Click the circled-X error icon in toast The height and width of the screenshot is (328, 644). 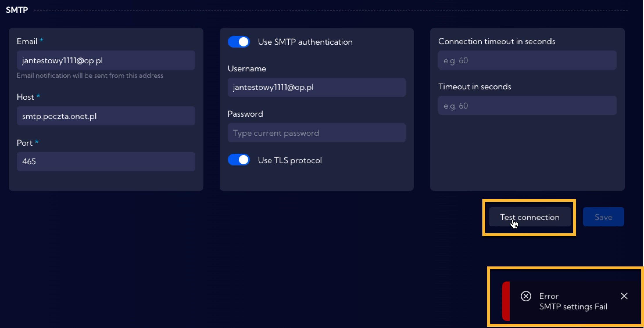[526, 296]
